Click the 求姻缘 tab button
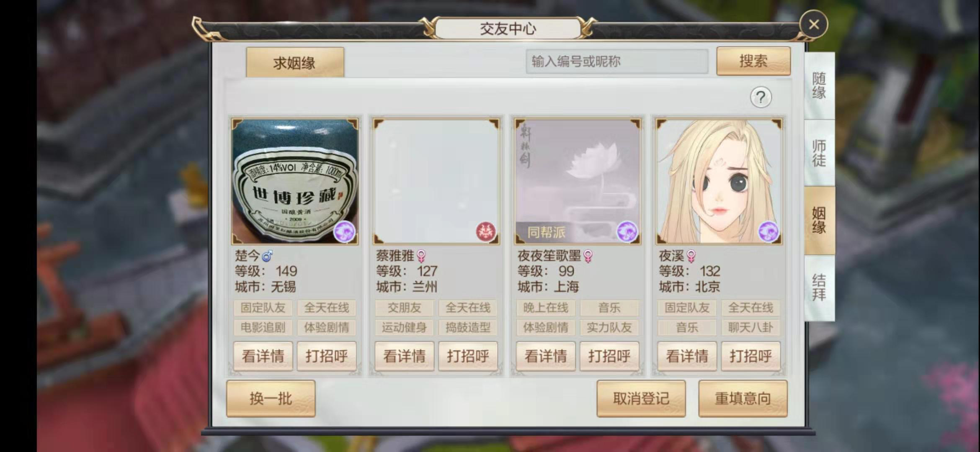This screenshot has height=452, width=980. coord(295,63)
